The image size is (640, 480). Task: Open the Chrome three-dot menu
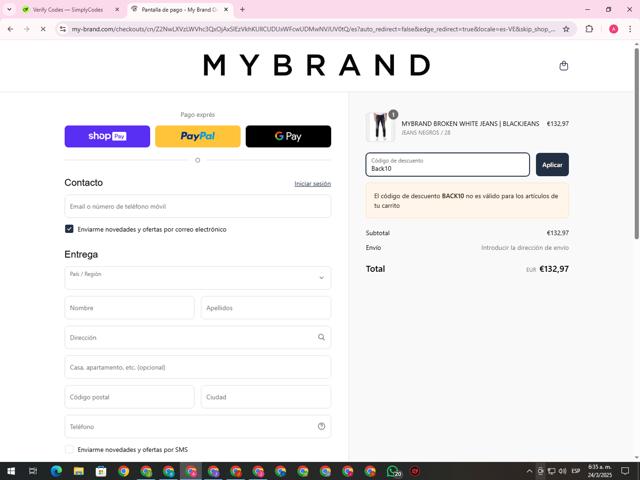pos(630,29)
